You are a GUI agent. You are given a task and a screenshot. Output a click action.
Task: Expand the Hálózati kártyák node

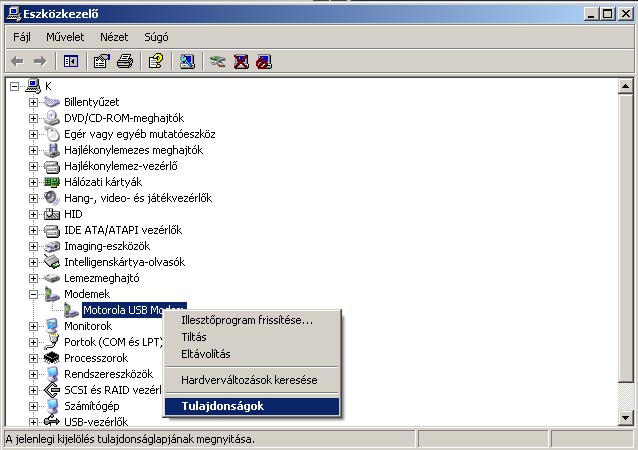click(x=33, y=182)
